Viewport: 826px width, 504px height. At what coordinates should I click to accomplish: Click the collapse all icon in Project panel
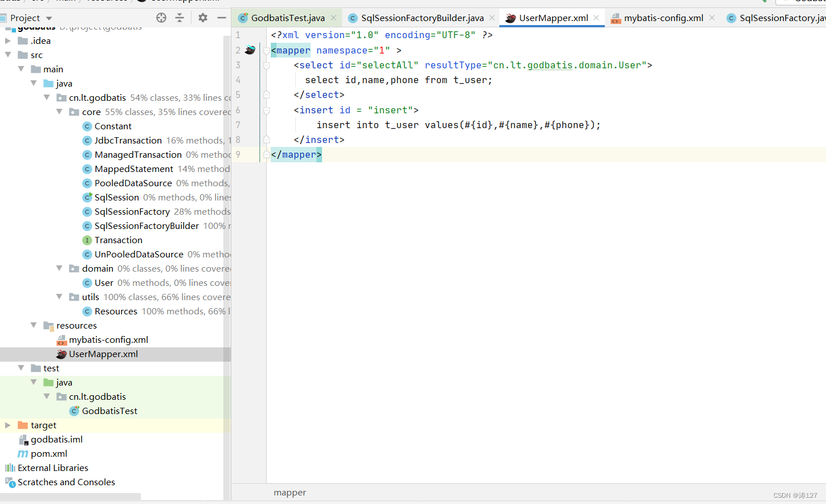[180, 18]
